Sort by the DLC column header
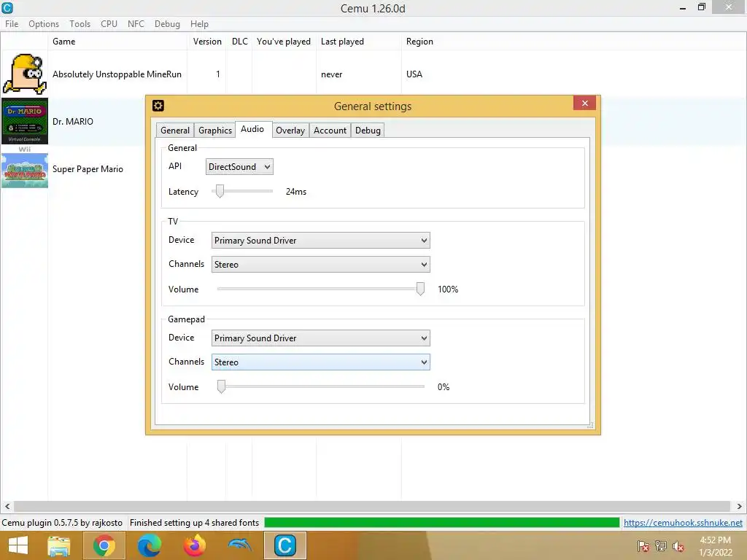Image resolution: width=747 pixels, height=560 pixels. pos(239,42)
